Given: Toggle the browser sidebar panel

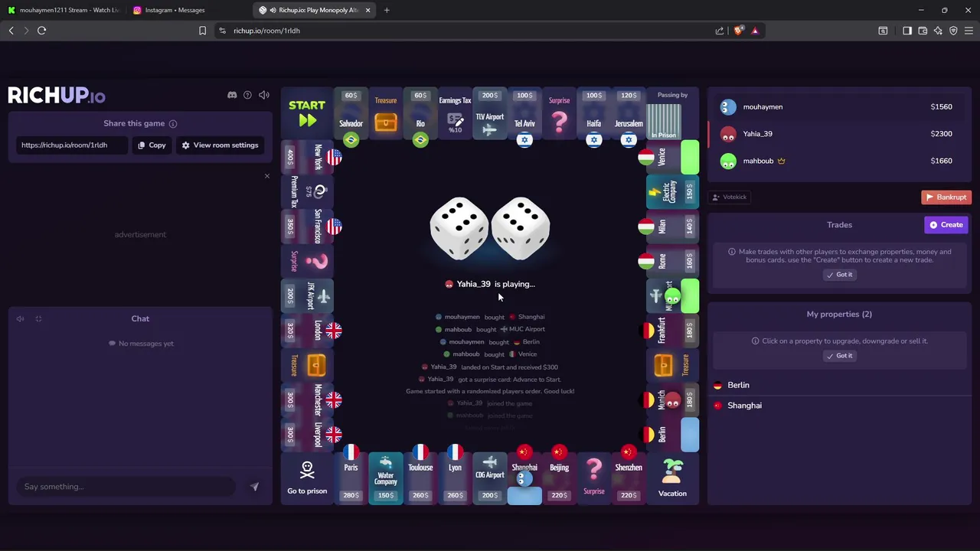Looking at the screenshot, I should click(x=907, y=31).
